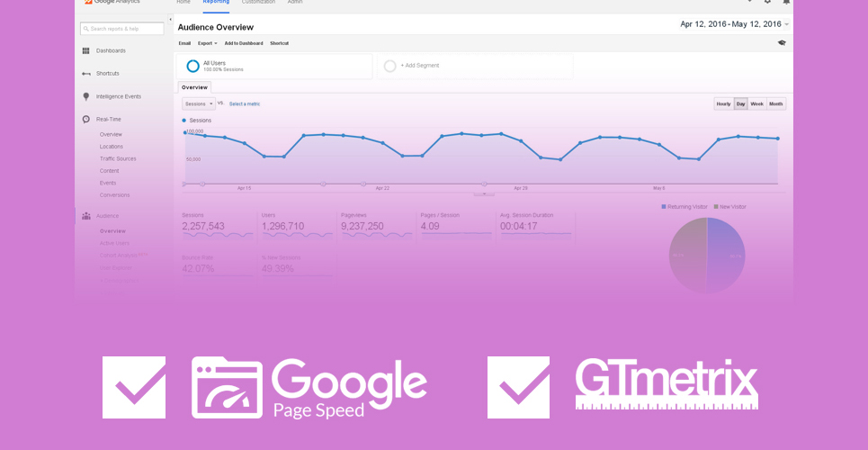Click the Shortcut button in toolbar
Image resolution: width=868 pixels, height=450 pixels.
pyautogui.click(x=279, y=43)
